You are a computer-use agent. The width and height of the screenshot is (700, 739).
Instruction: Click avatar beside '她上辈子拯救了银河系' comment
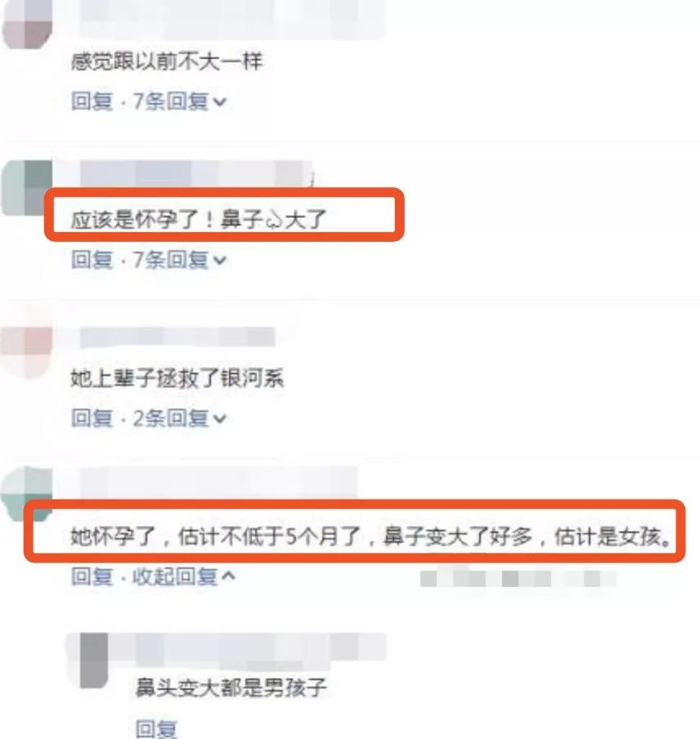coord(27,352)
